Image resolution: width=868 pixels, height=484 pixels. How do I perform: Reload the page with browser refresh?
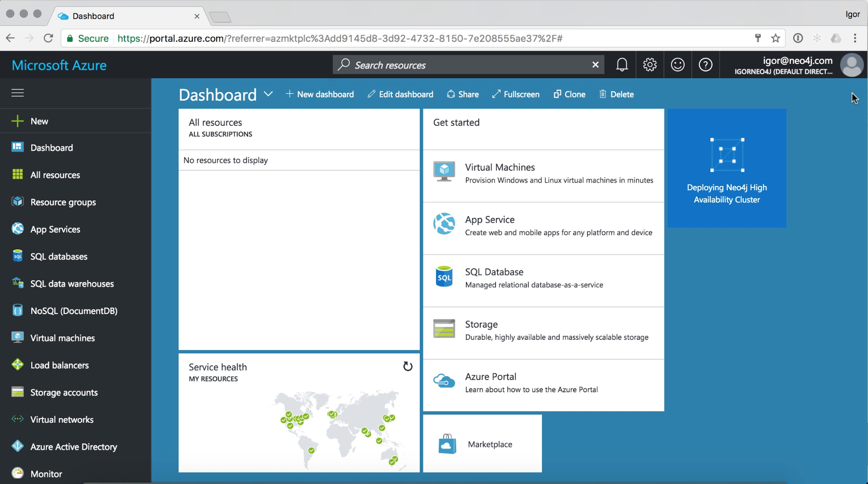(48, 38)
